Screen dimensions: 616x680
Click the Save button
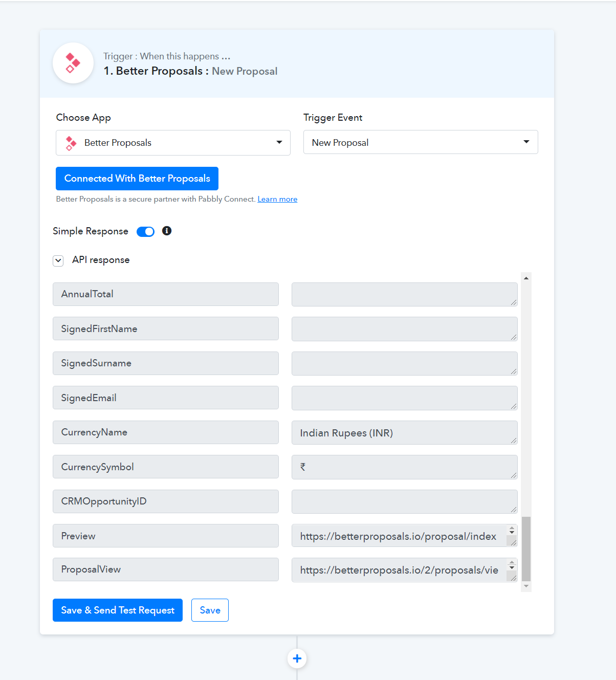click(210, 610)
